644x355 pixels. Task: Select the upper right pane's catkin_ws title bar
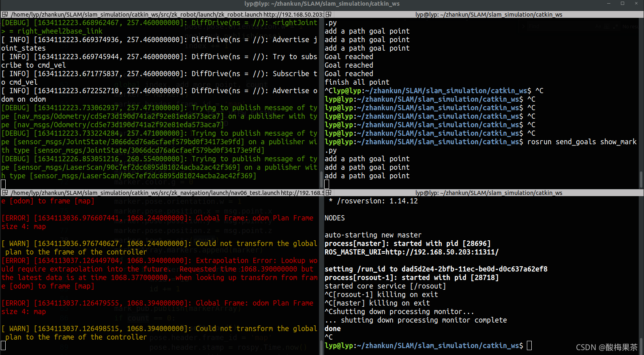click(x=484, y=15)
